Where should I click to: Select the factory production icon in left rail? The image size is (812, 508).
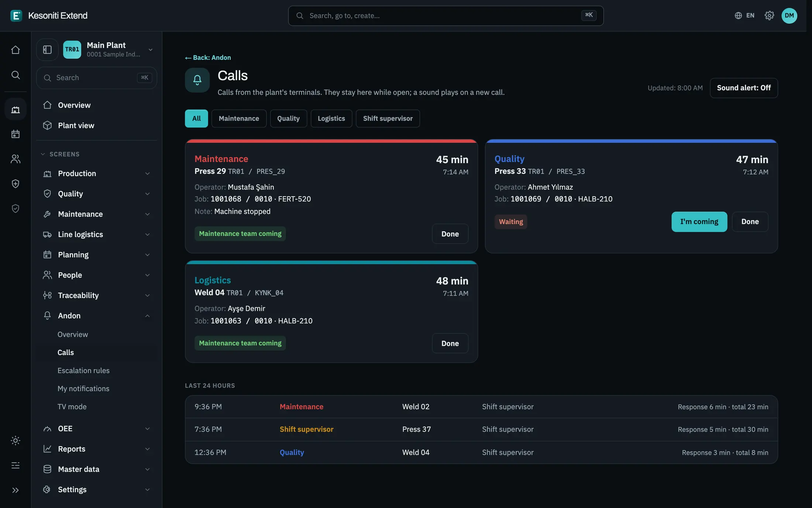click(x=16, y=109)
